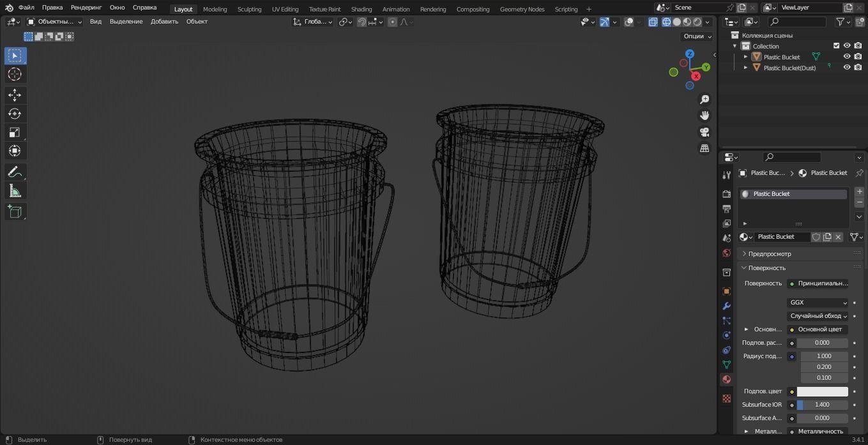Click the viewport zoom magnifier icon
Screen dimensions: 868x445
point(704,99)
